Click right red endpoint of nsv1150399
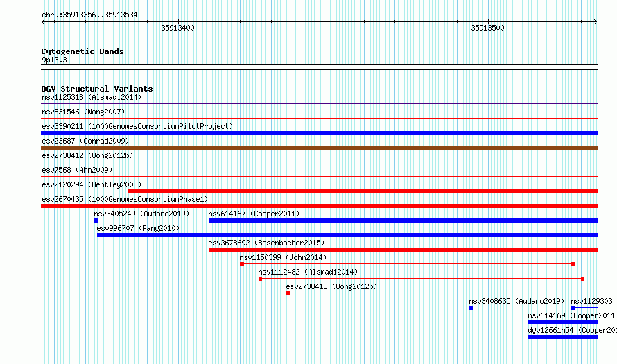Image resolution: width=617 pixels, height=364 pixels. pos(573,264)
